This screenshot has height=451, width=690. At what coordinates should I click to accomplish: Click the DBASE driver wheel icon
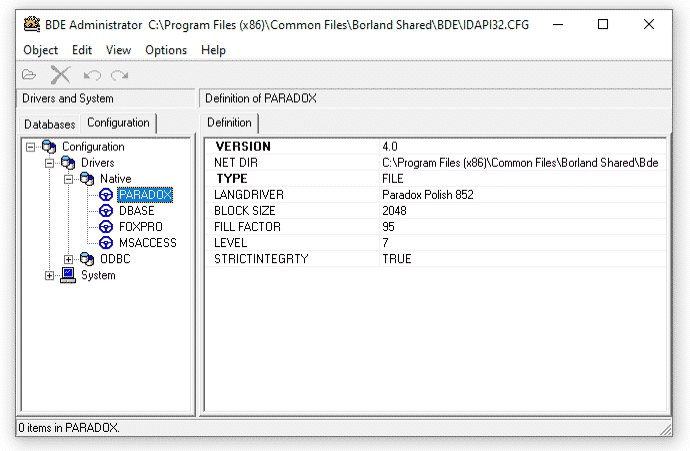click(106, 211)
